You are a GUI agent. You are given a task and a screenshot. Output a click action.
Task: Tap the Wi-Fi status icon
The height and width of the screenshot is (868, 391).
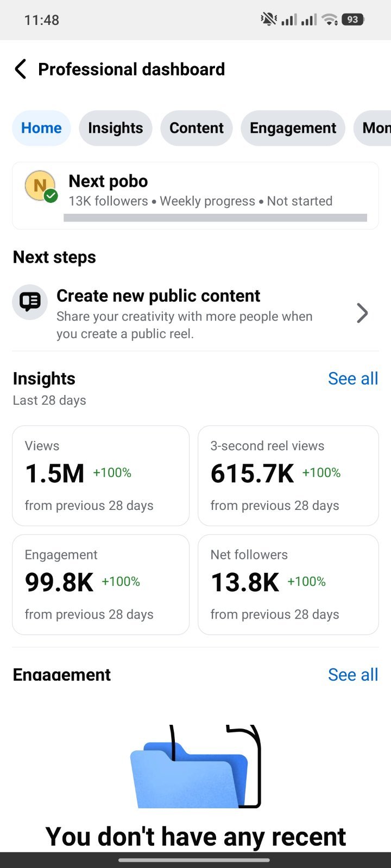[329, 20]
